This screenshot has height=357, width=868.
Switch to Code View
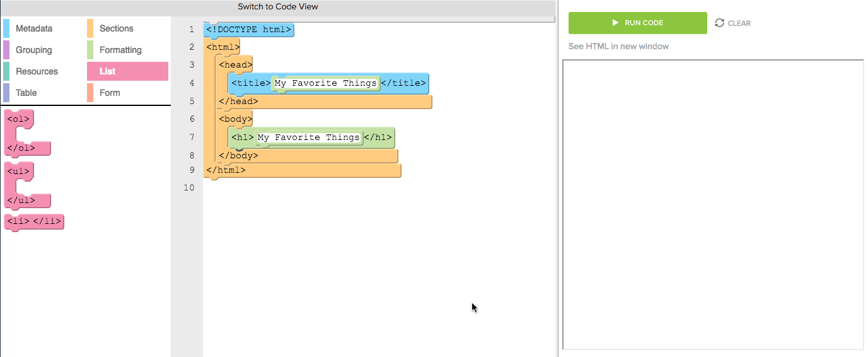(x=277, y=7)
